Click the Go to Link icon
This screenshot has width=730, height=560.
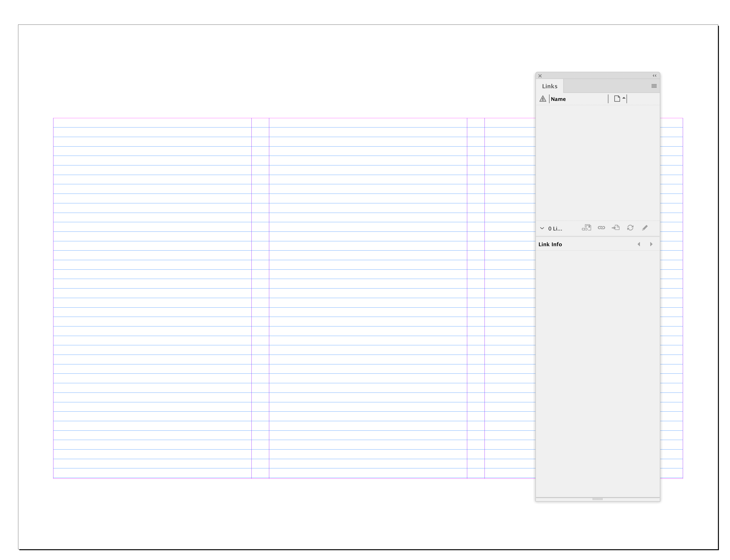tap(615, 228)
